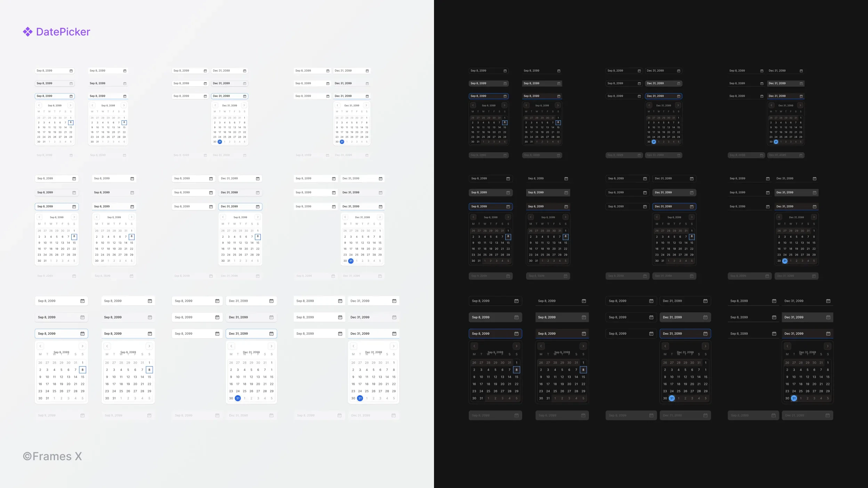The height and width of the screenshot is (488, 868).
Task: Click the next-month arrow in the Dec 31 calendar
Action: 244,105
